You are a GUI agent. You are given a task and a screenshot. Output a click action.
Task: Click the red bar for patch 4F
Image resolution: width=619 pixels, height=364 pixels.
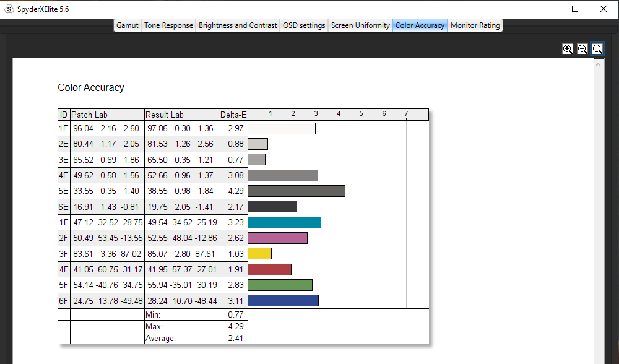pos(270,269)
